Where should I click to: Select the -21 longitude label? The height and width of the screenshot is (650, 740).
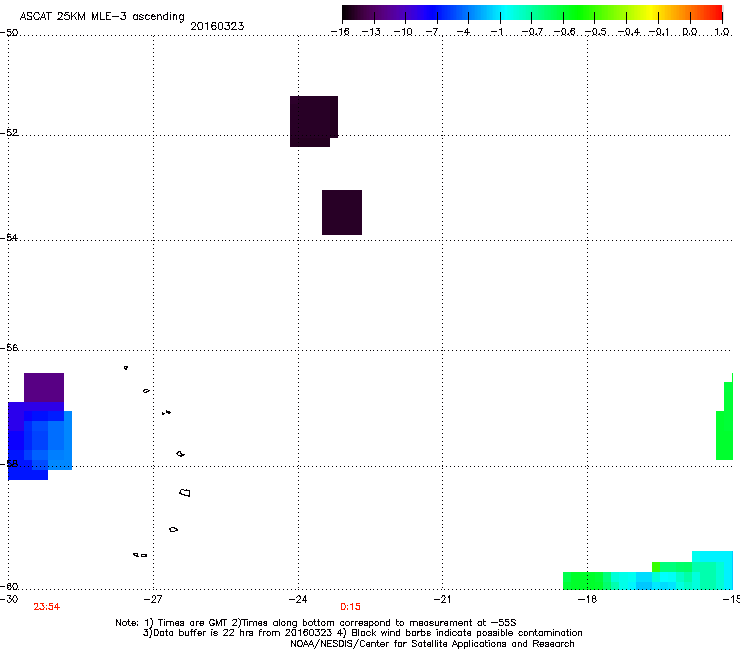(x=442, y=599)
